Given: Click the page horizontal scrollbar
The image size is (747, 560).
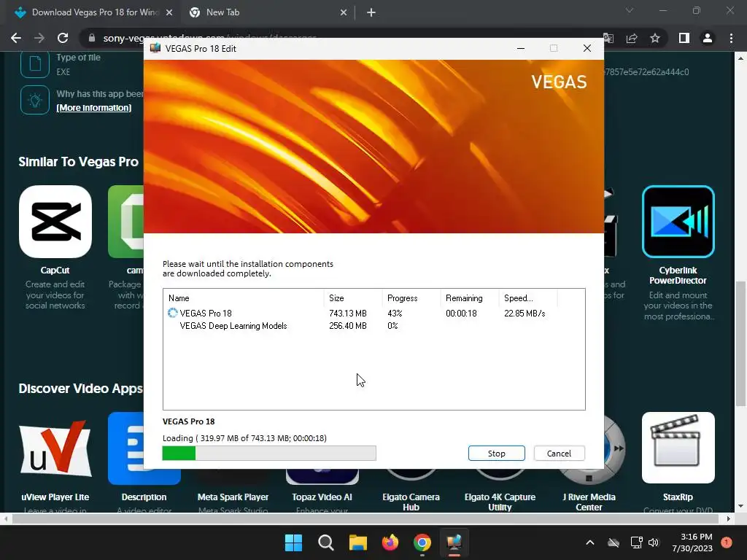Looking at the screenshot, I should [367, 518].
